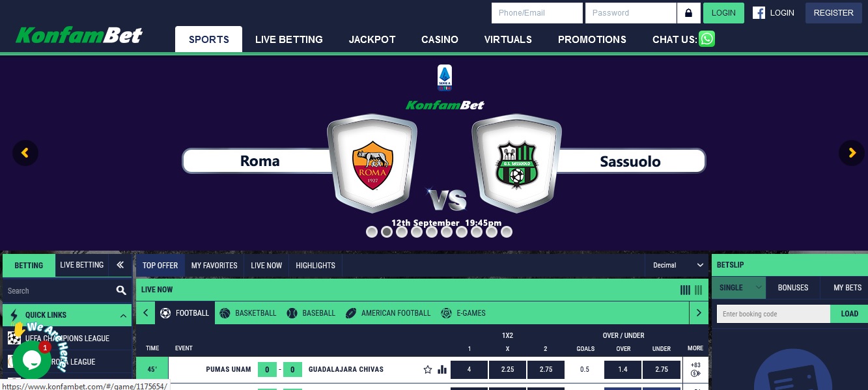Open the Decimal odds format dropdown

tap(678, 265)
